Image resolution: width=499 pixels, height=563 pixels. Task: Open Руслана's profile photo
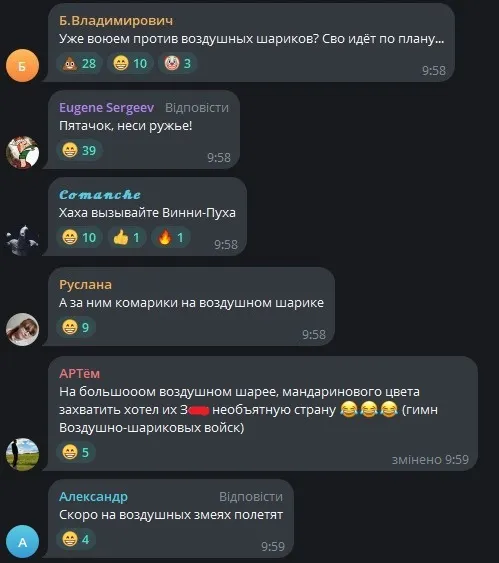tap(22, 329)
